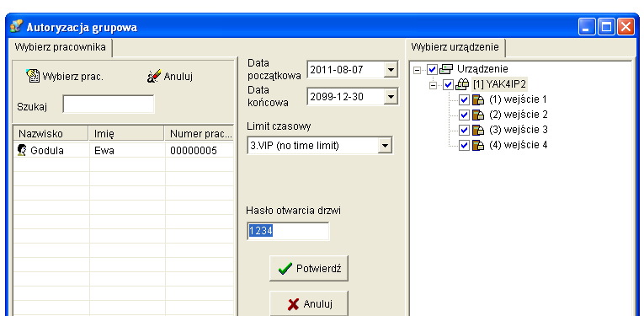
Task: Select employee row Godula
Action: pyautogui.click(x=123, y=150)
